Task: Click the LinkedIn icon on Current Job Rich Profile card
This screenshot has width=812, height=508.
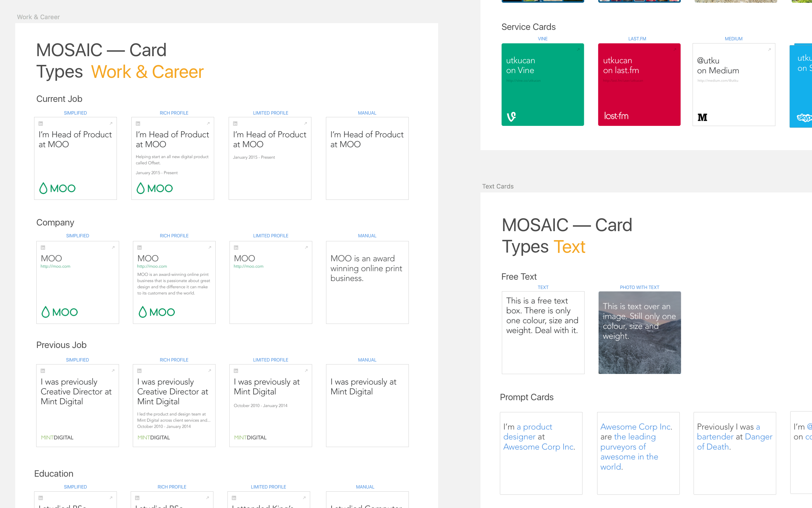Action: (138, 124)
